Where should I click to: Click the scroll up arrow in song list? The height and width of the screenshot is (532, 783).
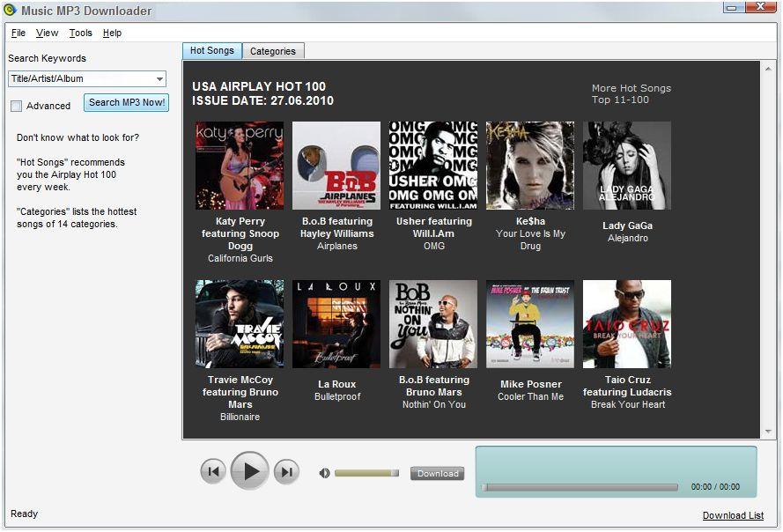(768, 69)
